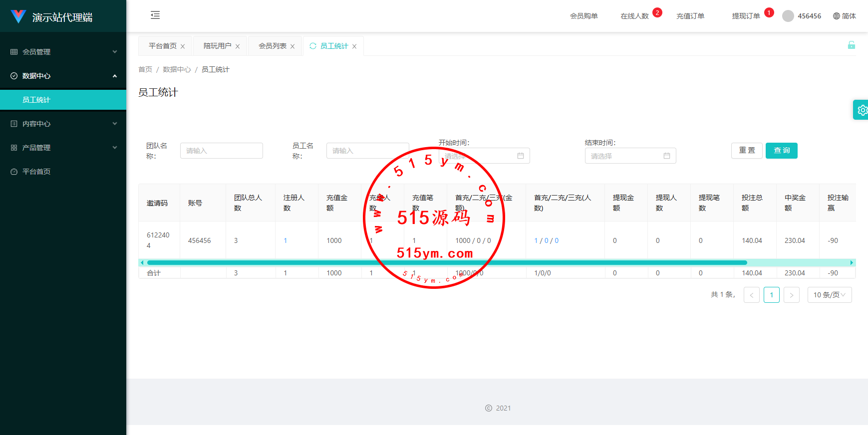Open the settings gear panel
The height and width of the screenshot is (435, 868).
click(862, 110)
